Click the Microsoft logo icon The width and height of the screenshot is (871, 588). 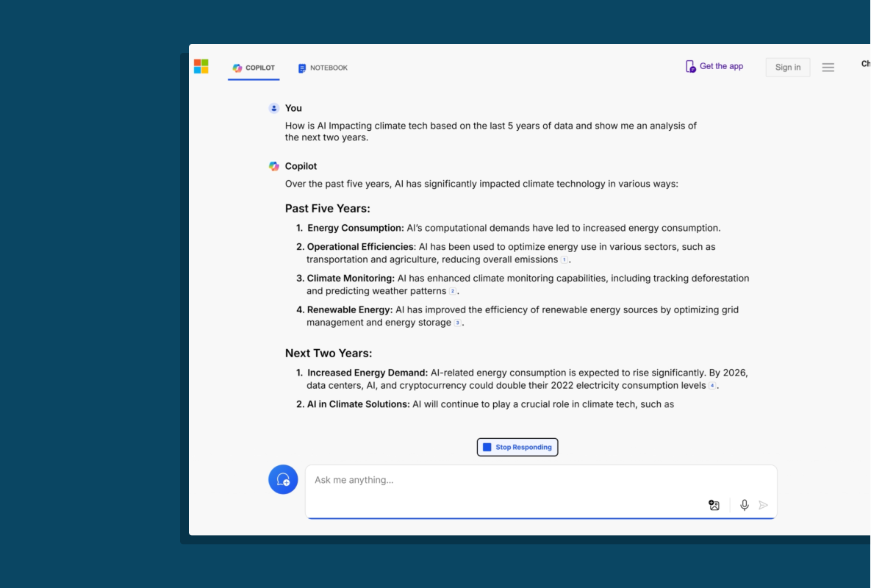coord(201,67)
